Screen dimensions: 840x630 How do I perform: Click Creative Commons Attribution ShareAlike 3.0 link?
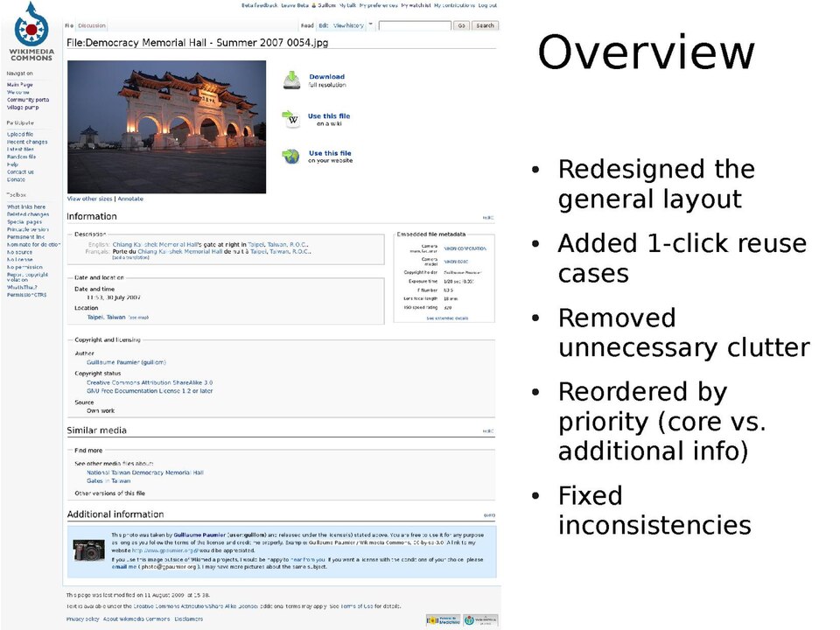[x=150, y=382]
